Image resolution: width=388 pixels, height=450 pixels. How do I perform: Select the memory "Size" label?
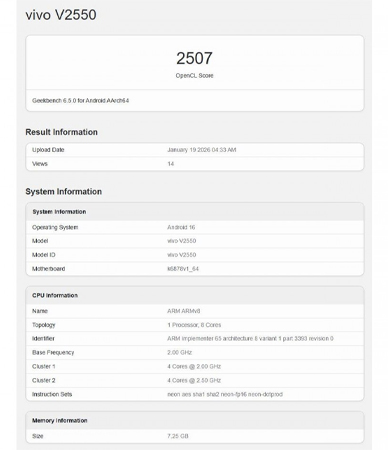pos(38,436)
